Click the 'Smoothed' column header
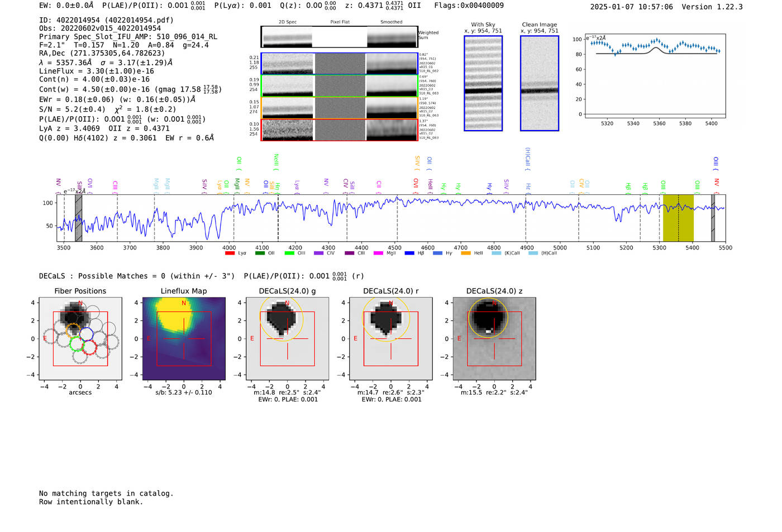This screenshot has height=532, width=782. pos(392,22)
